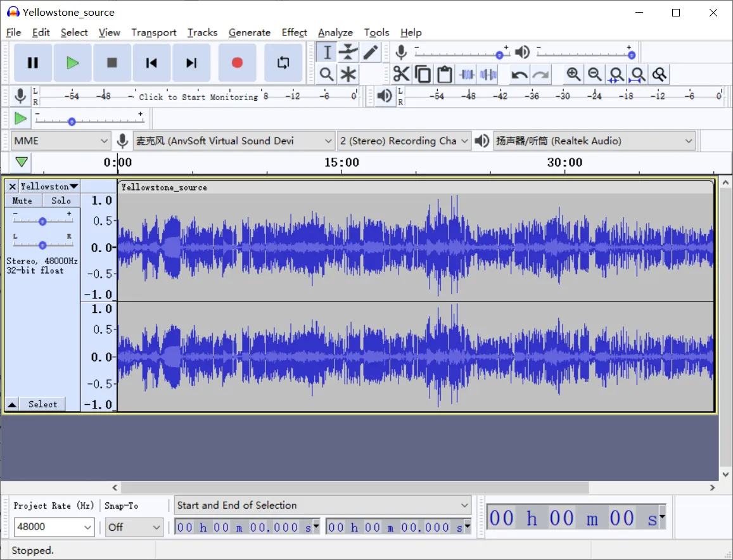Open the Effect menu
Screen dimensions: 733x560
pyautogui.click(x=294, y=32)
